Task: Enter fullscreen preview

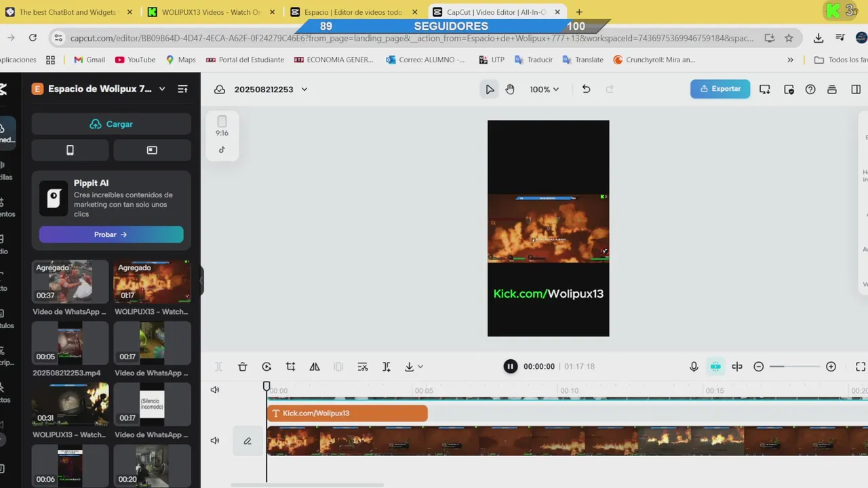Action: [861, 367]
